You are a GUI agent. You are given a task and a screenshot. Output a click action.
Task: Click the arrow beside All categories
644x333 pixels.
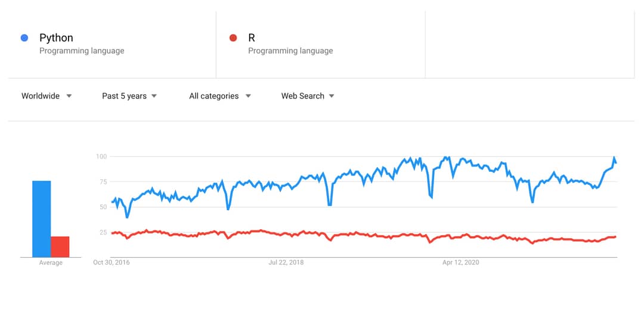click(248, 96)
